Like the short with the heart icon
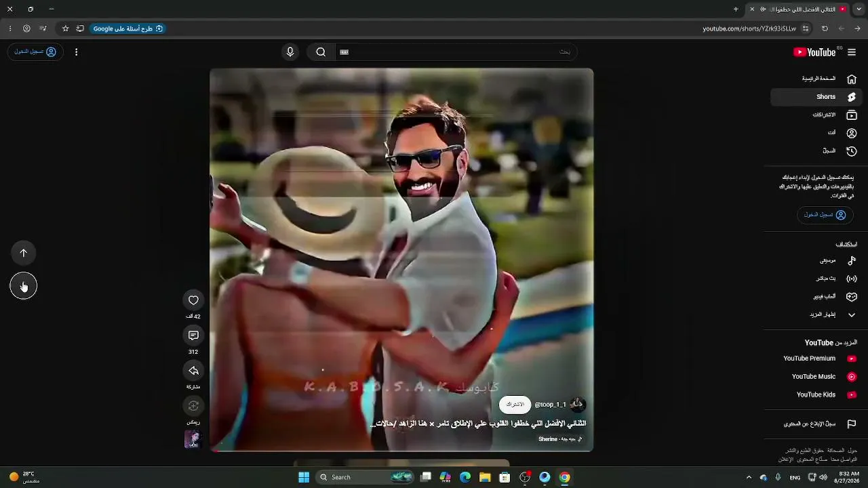Screen dimensions: 868x488 coord(193,300)
